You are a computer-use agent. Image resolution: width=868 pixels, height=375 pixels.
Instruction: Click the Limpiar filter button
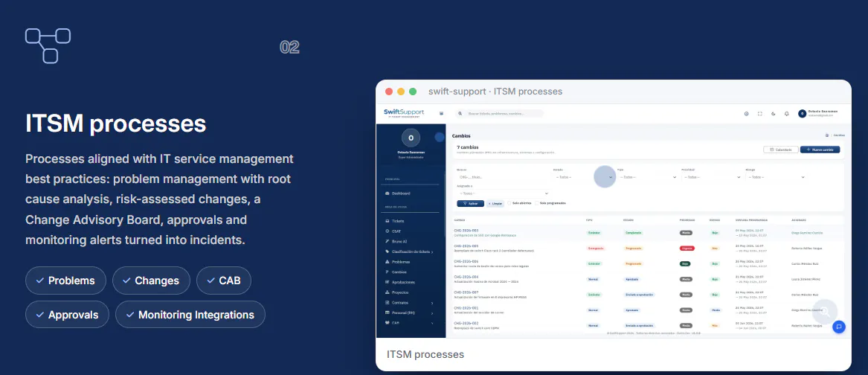tap(495, 203)
